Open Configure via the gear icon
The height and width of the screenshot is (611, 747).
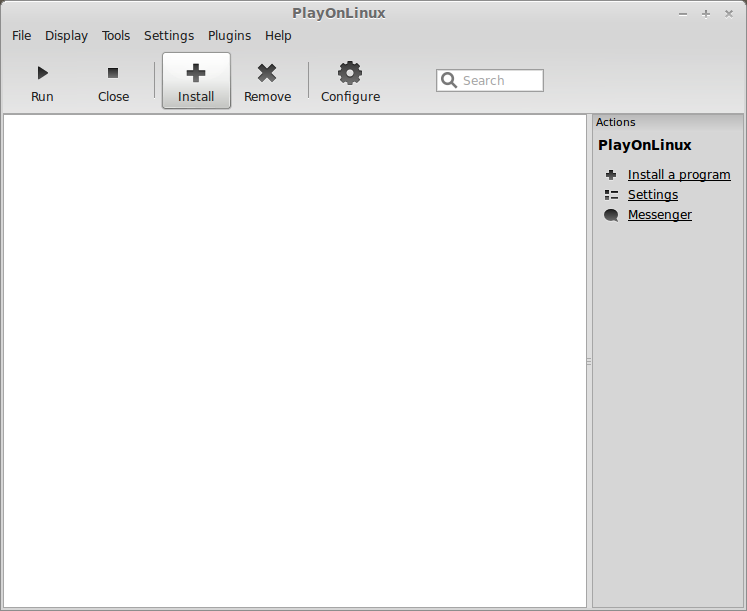pos(350,73)
